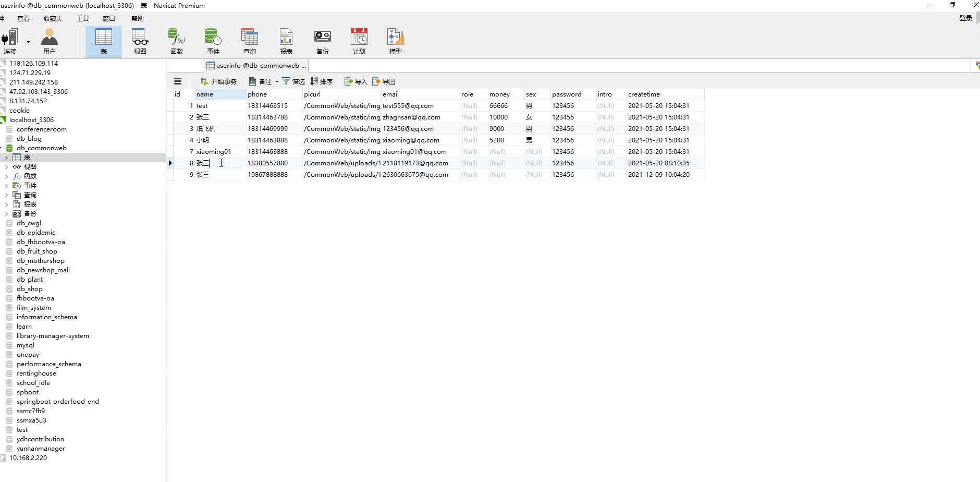Click the row selector arrow for row 8

click(170, 163)
